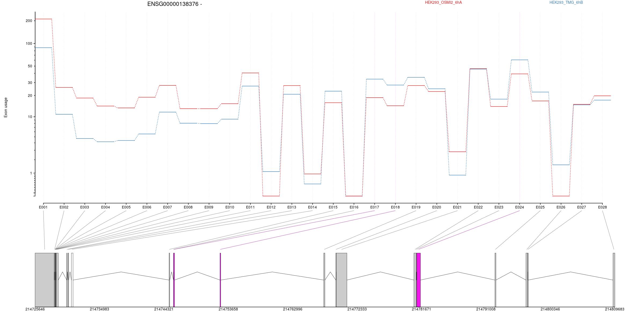This screenshot has height=322, width=644.
Task: Click the exon label E002
Action: 64,207
